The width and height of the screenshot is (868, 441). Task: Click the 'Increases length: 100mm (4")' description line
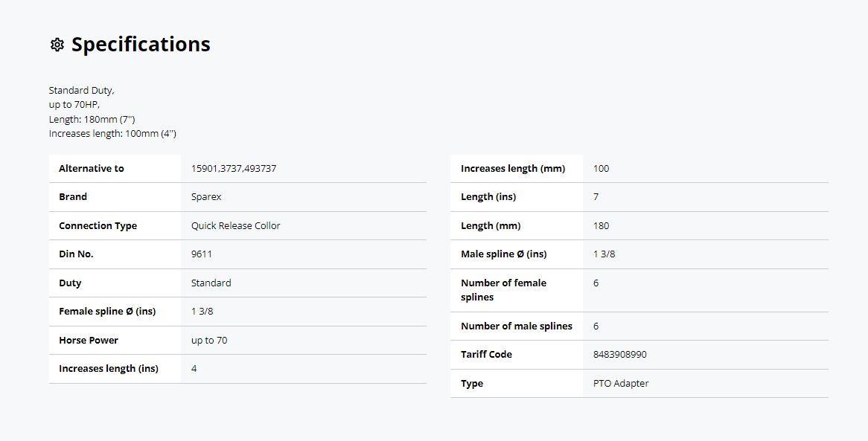112,134
